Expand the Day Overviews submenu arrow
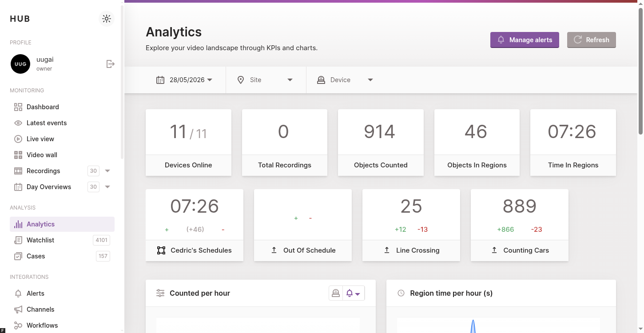This screenshot has width=644, height=333. coord(107,187)
